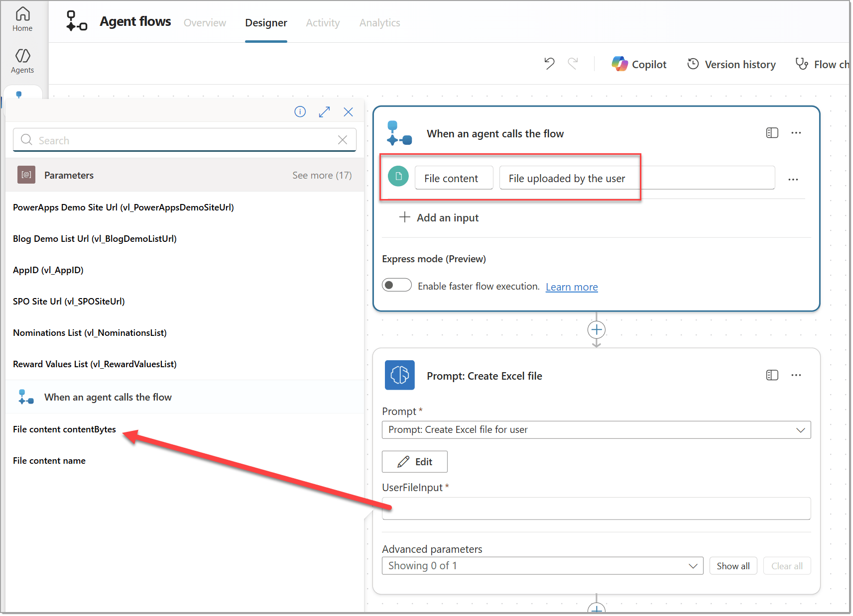Insert Blog Demo List Url parameter
This screenshot has height=616, width=853.
pyautogui.click(x=95, y=239)
